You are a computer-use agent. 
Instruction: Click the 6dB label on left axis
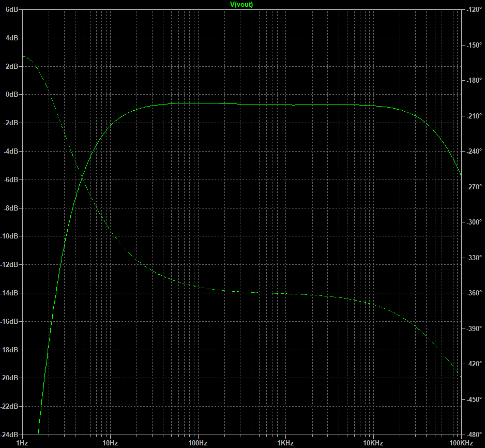pos(11,10)
